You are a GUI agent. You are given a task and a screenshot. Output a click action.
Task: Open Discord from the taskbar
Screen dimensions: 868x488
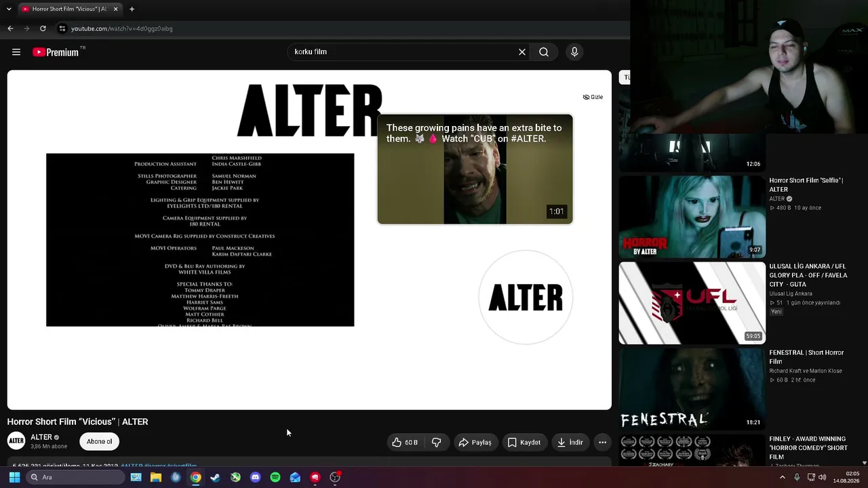pyautogui.click(x=255, y=477)
